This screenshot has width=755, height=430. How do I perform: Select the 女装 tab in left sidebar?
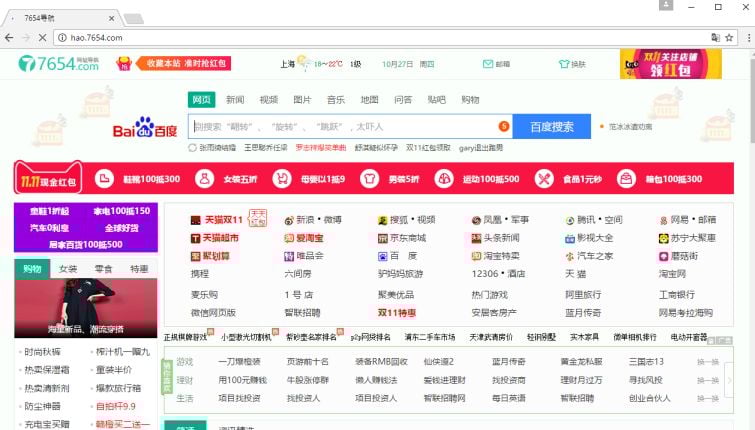[x=68, y=269]
